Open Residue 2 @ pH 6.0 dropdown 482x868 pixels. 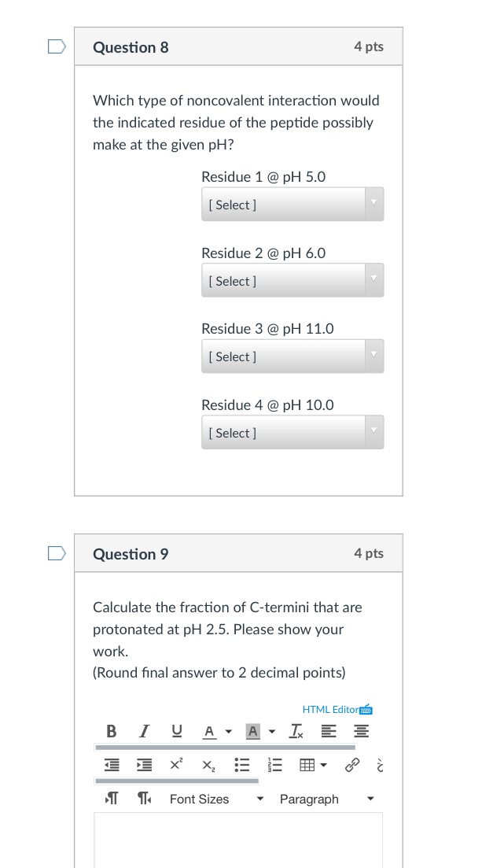coord(293,281)
